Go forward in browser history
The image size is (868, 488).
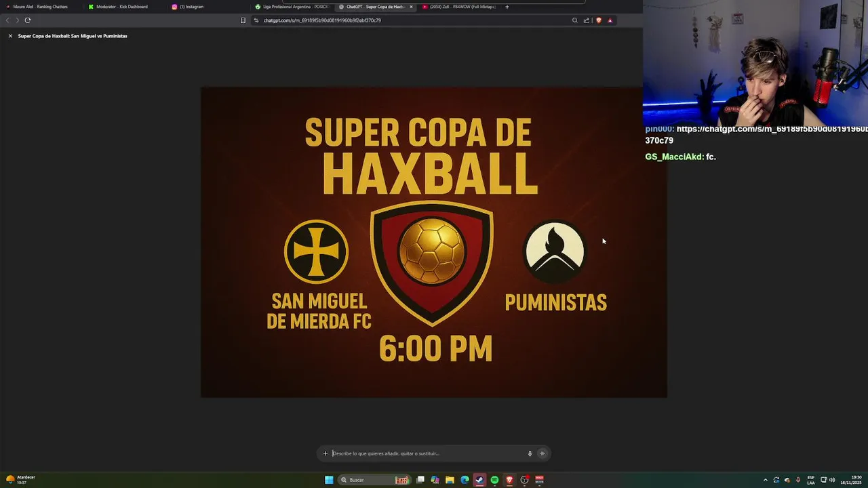click(18, 20)
